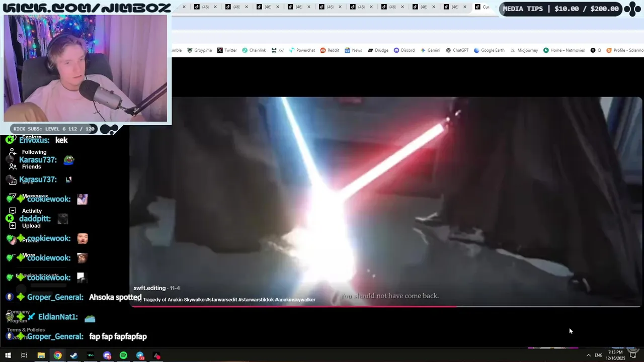Open the Drudge bookmark
The width and height of the screenshot is (644, 362).
click(378, 50)
